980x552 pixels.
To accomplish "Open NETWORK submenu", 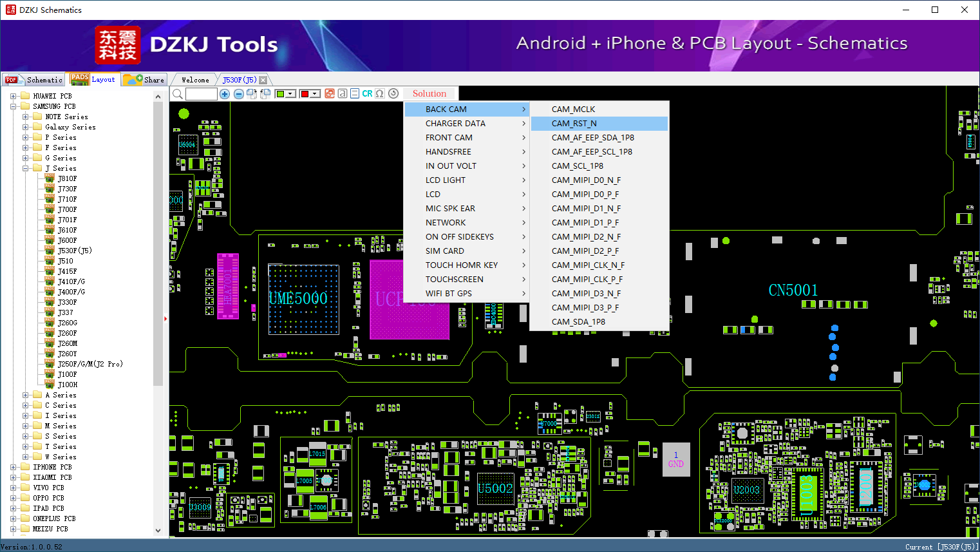I will click(x=467, y=223).
